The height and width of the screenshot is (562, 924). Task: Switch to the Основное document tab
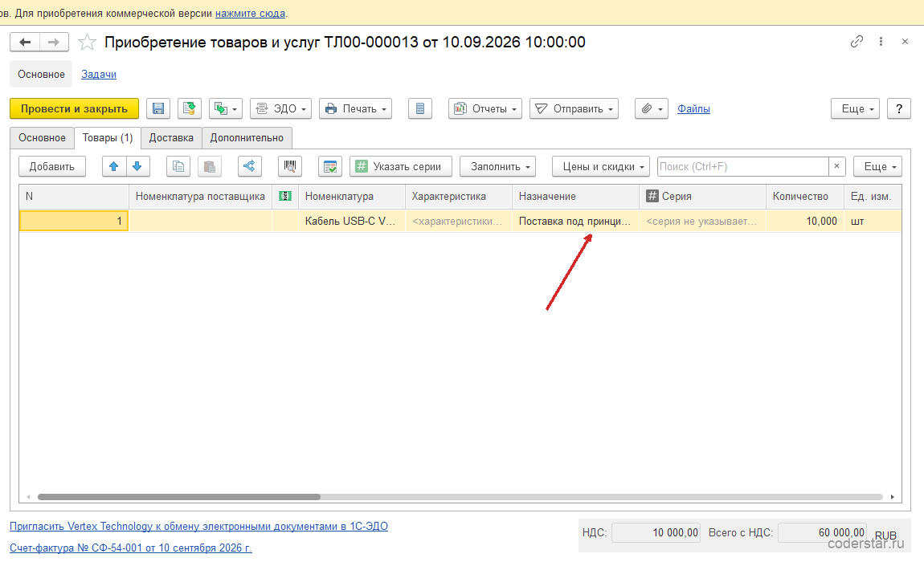point(42,138)
